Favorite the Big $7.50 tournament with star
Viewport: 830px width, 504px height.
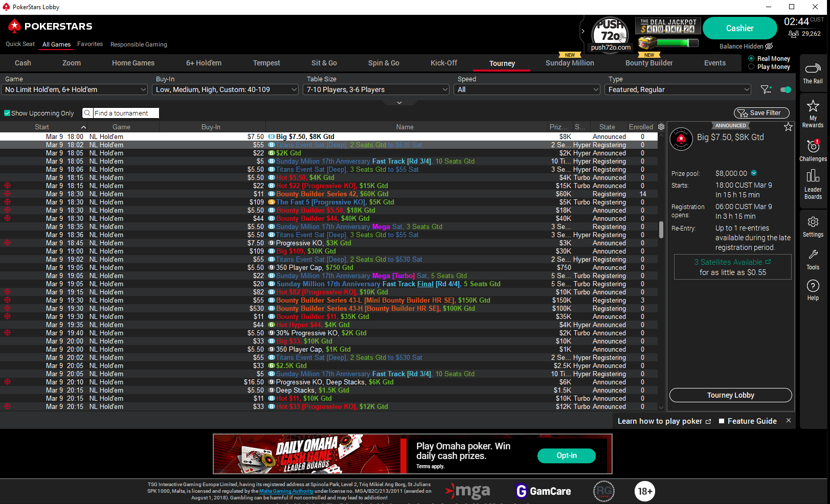[x=788, y=127]
